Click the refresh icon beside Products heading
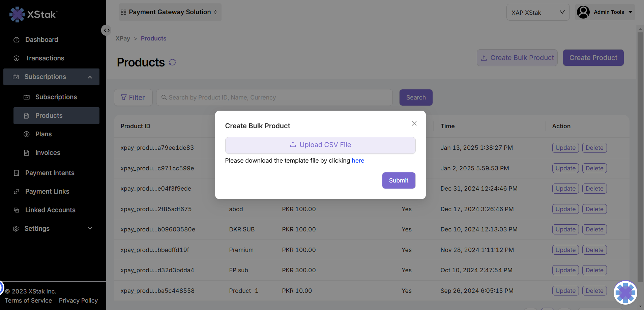Image resolution: width=644 pixels, height=310 pixels. point(172,62)
